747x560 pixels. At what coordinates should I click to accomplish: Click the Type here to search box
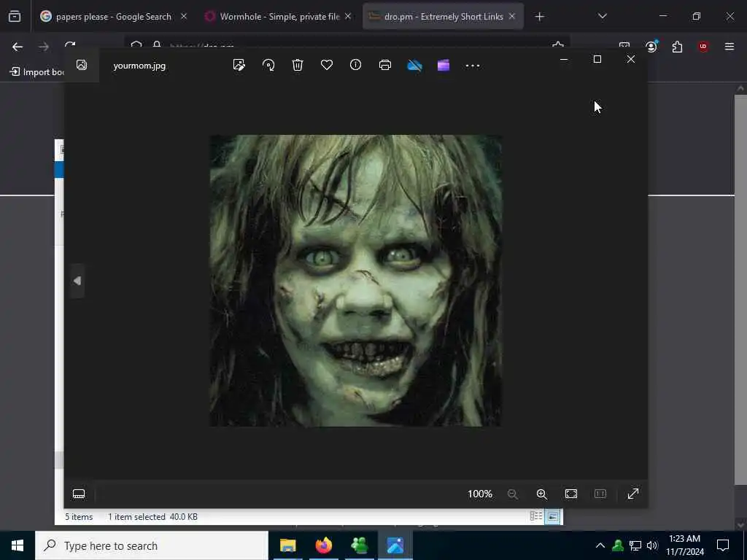pyautogui.click(x=152, y=545)
